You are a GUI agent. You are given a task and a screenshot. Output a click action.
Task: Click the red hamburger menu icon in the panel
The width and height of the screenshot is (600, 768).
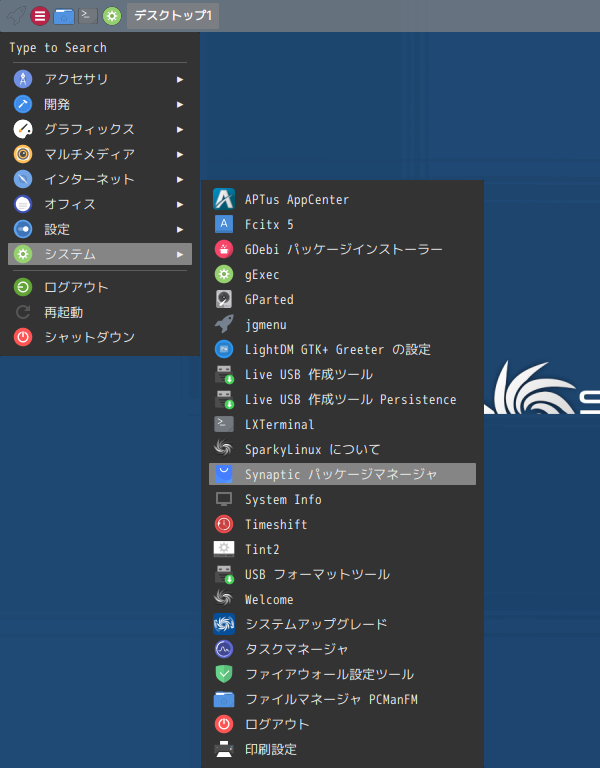pyautogui.click(x=40, y=16)
